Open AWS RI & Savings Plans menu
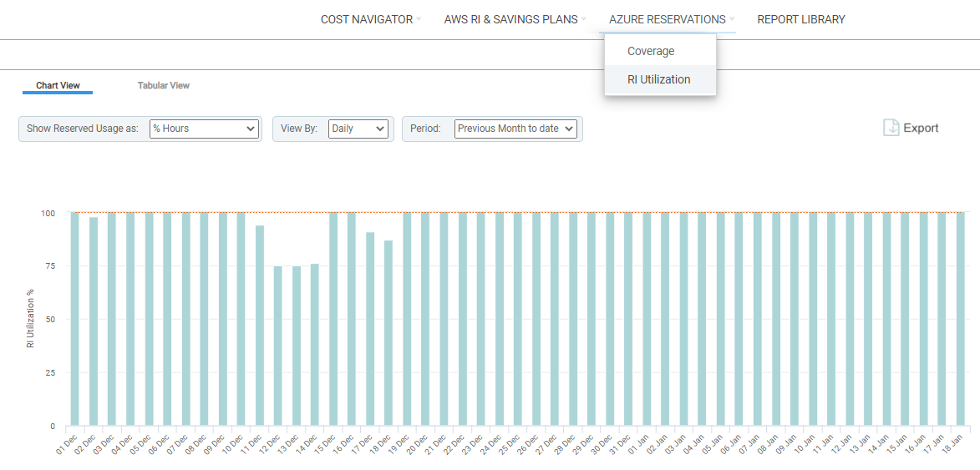This screenshot has width=980, height=470. (x=510, y=19)
